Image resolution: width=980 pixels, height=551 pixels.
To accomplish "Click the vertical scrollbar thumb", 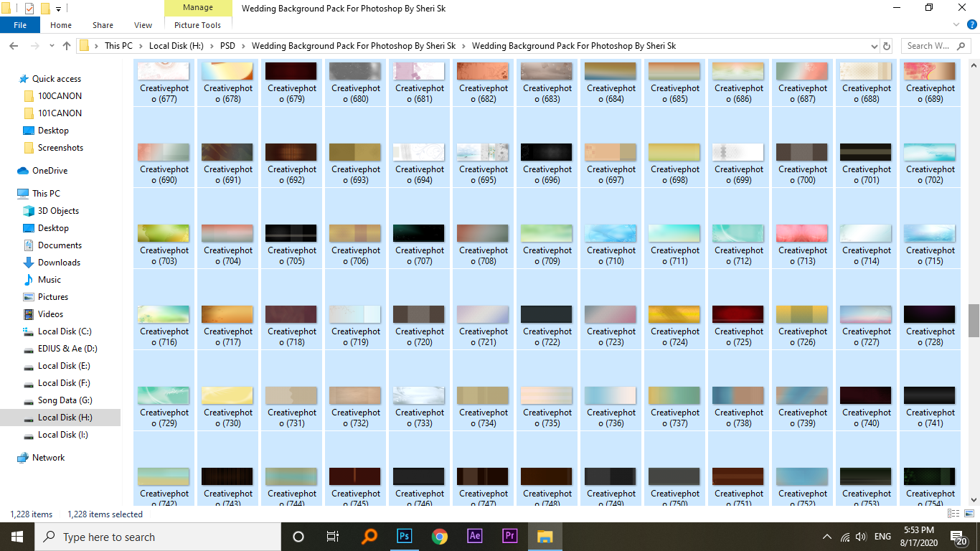I will (x=974, y=320).
